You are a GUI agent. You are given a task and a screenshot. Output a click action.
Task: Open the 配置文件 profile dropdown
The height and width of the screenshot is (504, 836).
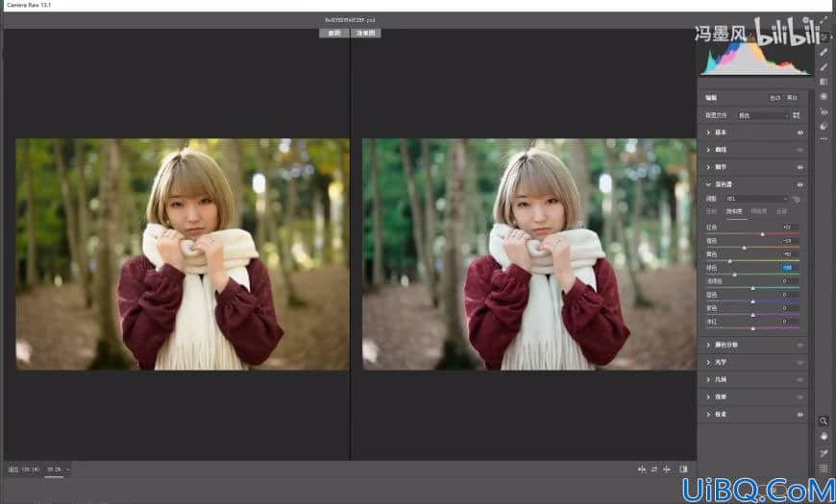762,115
